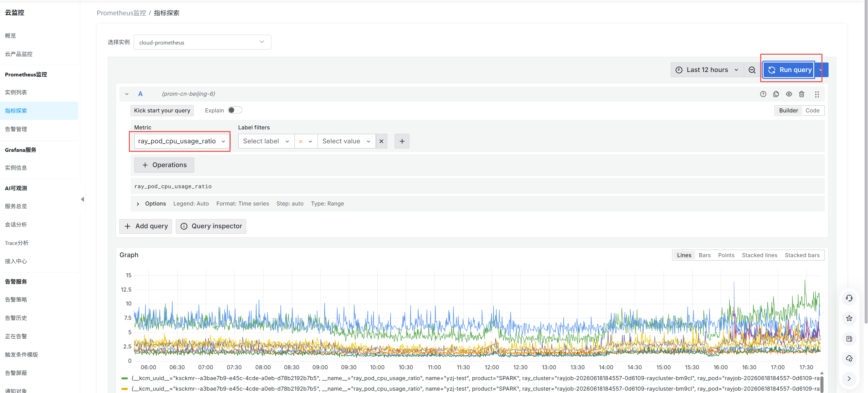The width and height of the screenshot is (868, 393).
Task: Open 告警历史 in the sidebar
Action: (16, 318)
